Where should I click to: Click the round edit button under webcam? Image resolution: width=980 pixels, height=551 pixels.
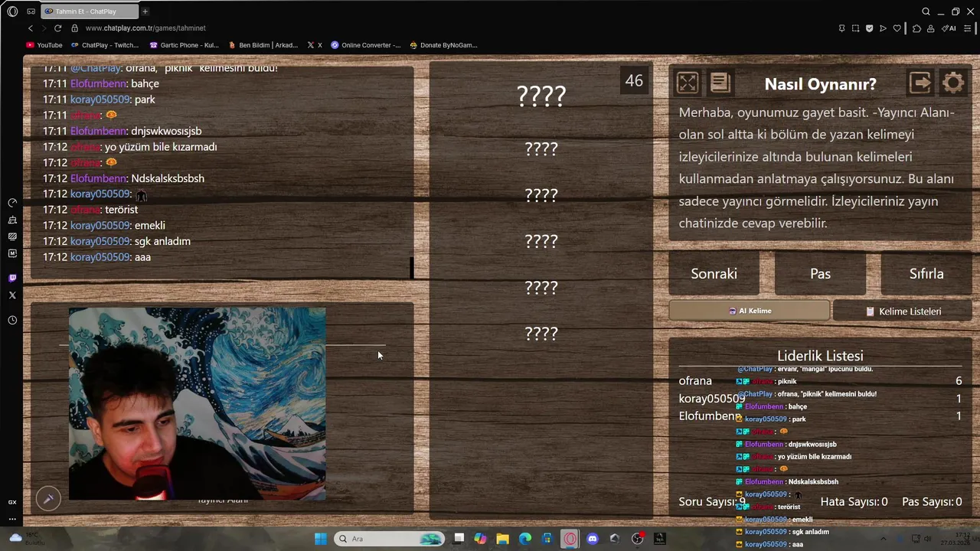tap(48, 499)
